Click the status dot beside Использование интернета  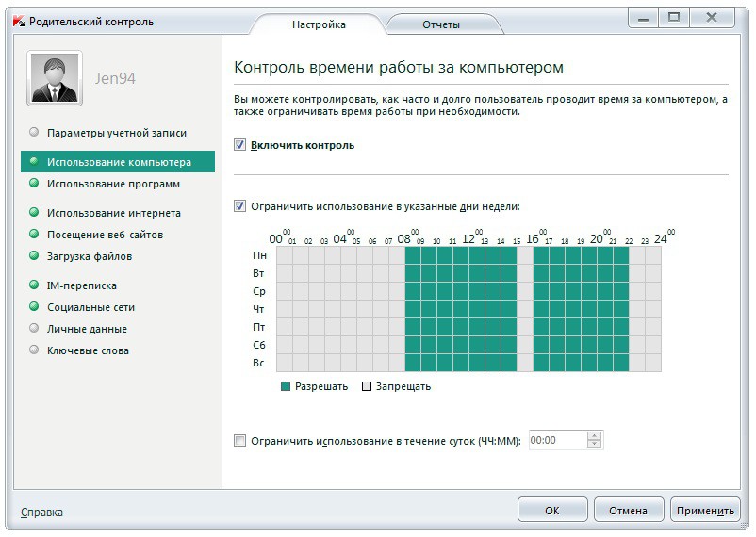(34, 213)
